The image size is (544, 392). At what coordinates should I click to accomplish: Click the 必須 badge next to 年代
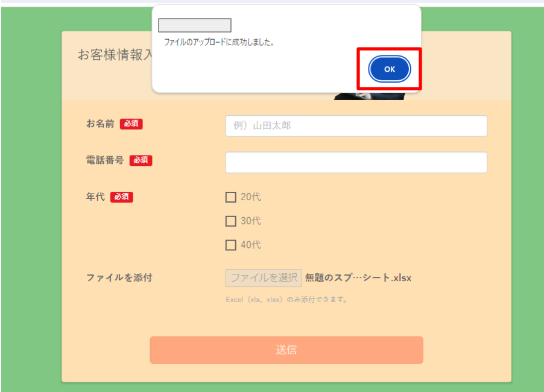(x=122, y=197)
